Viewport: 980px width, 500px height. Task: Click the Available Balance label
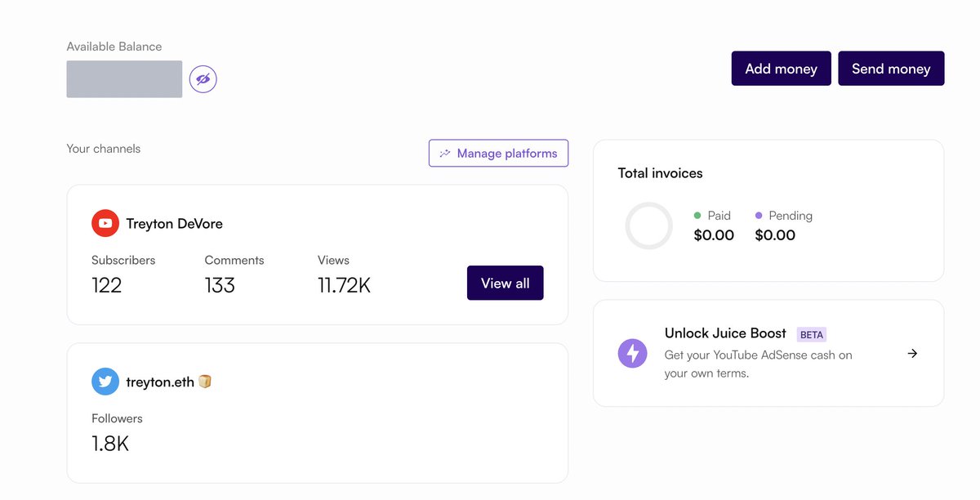pos(114,47)
